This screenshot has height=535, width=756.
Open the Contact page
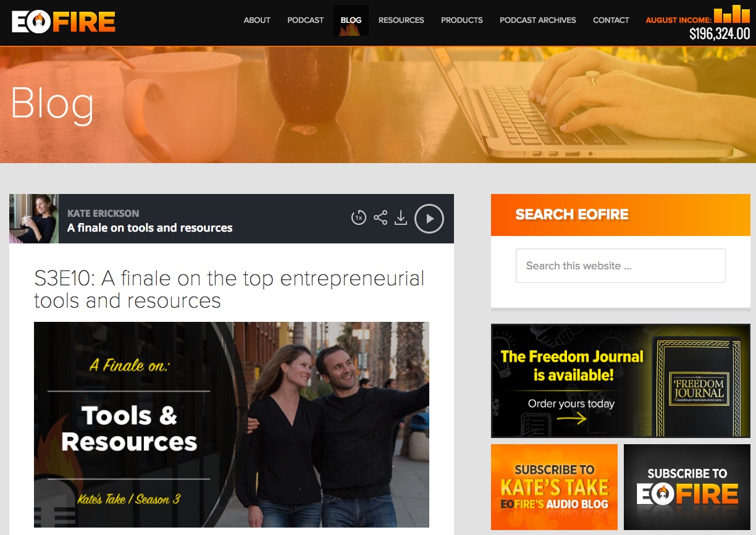[x=611, y=20]
